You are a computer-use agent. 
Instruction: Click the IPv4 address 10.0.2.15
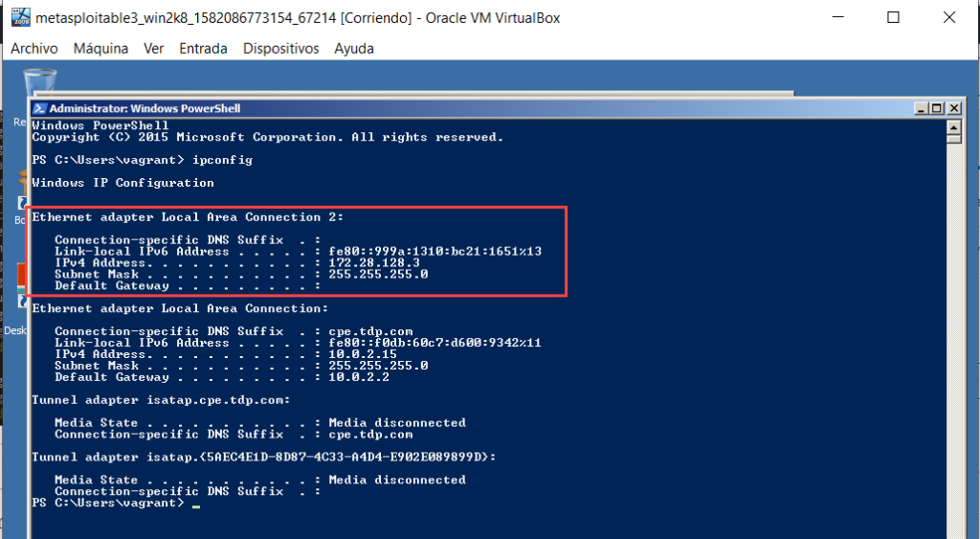[363, 354]
